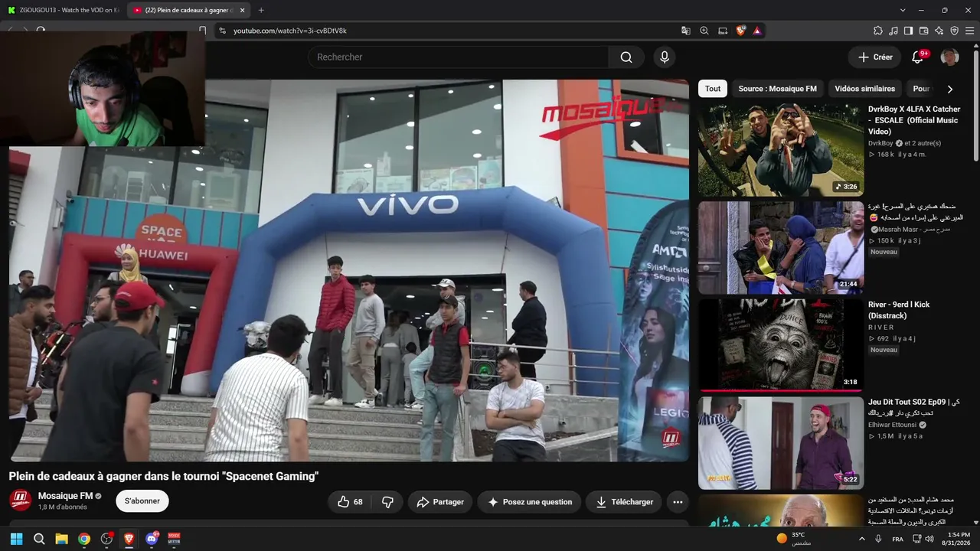Open the extensions puzzle icon
Screen dimensions: 980x551
point(878,31)
